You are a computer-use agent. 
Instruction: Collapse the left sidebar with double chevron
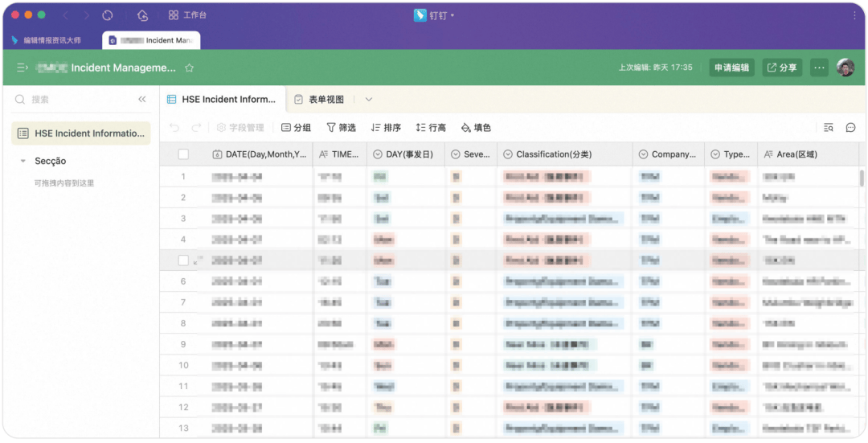click(142, 100)
